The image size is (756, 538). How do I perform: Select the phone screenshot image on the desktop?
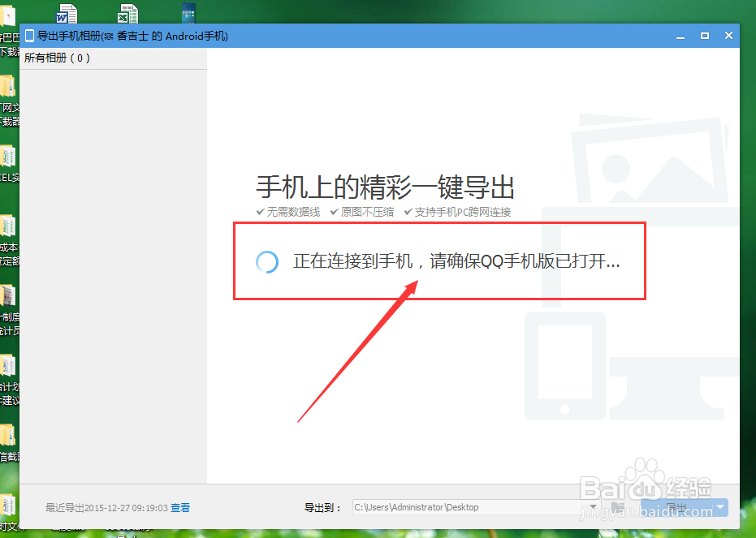point(188,13)
